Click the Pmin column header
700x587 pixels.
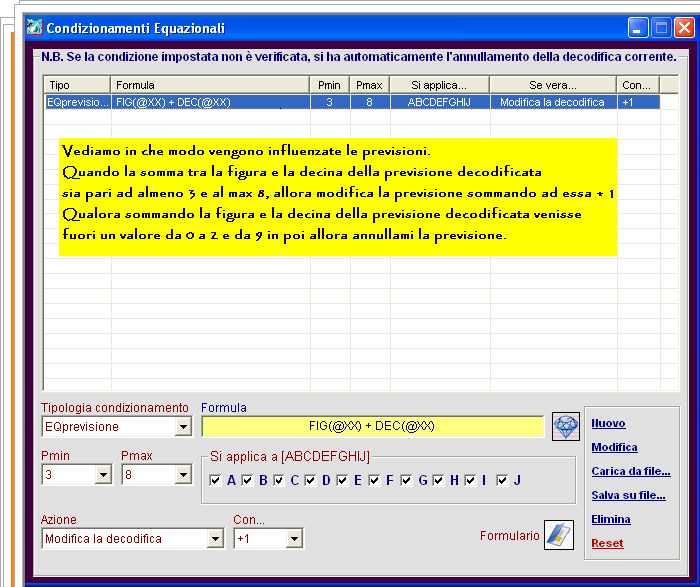click(x=329, y=85)
